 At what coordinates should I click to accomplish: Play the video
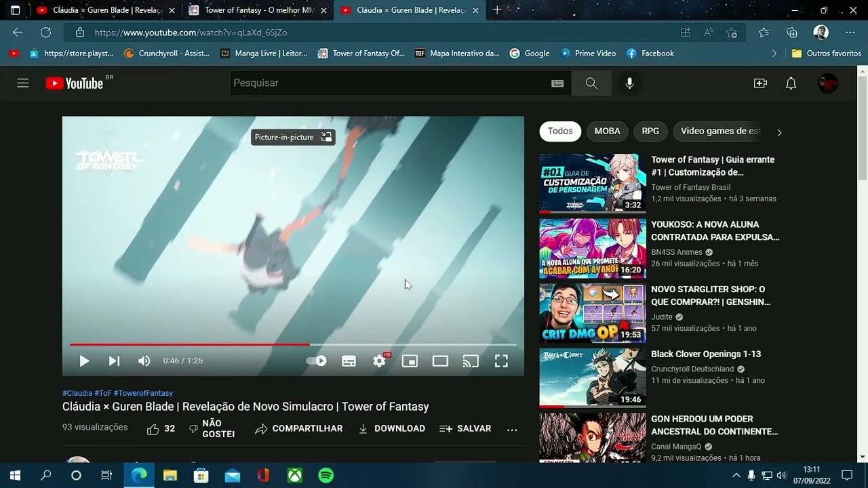coord(84,361)
